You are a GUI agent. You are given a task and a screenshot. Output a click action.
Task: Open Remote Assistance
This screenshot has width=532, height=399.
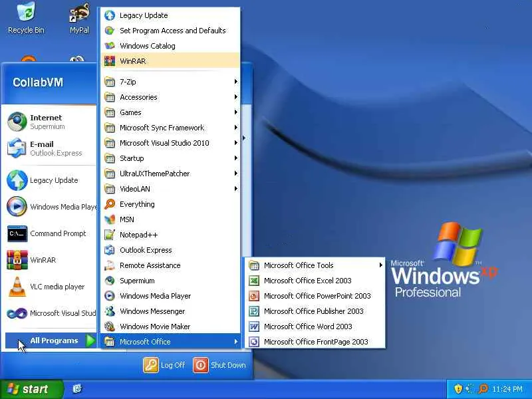pos(170,265)
